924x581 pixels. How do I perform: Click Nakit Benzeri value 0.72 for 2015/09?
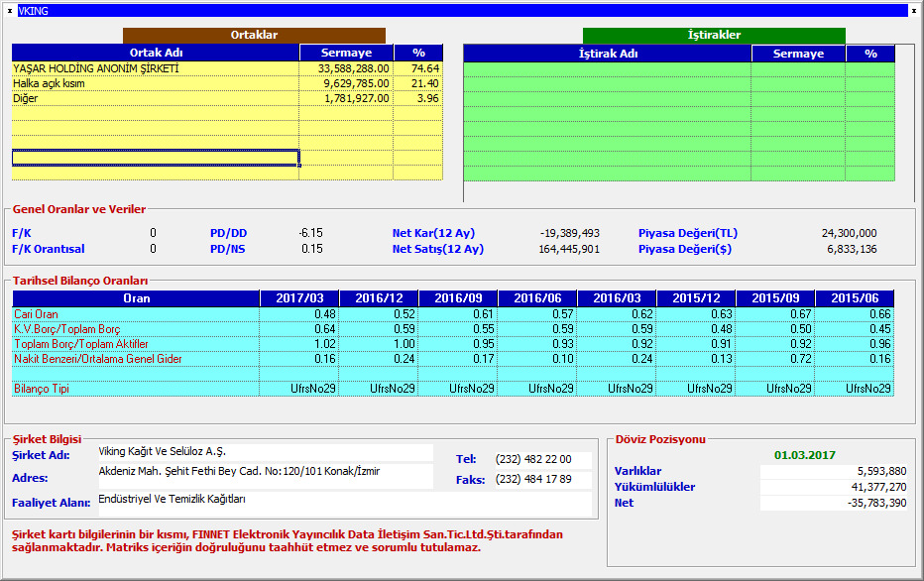coord(801,359)
